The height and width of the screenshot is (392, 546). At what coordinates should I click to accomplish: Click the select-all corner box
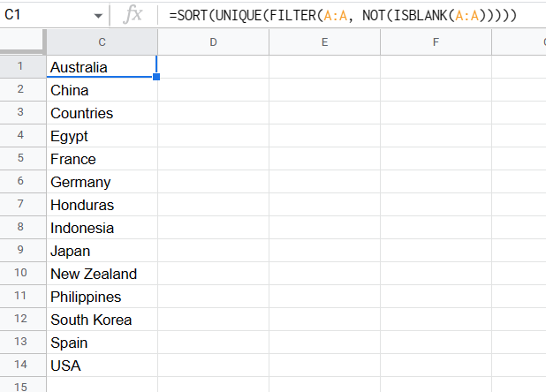coord(22,41)
